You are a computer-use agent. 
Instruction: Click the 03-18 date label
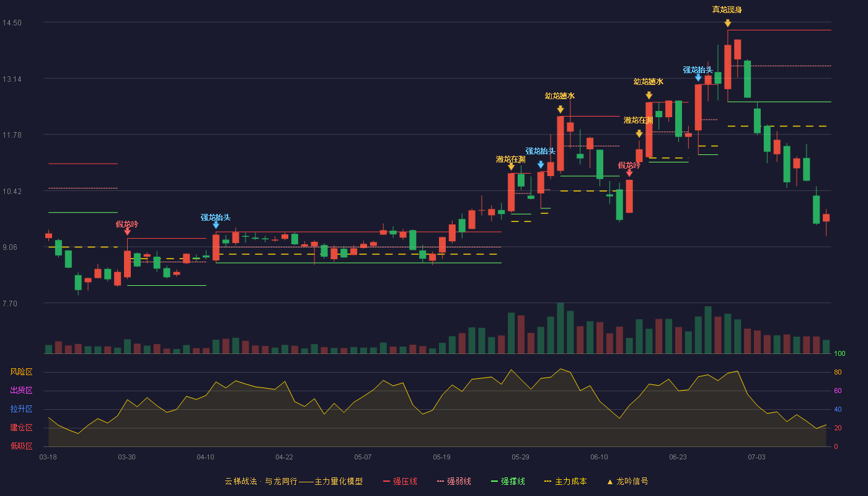(48, 457)
